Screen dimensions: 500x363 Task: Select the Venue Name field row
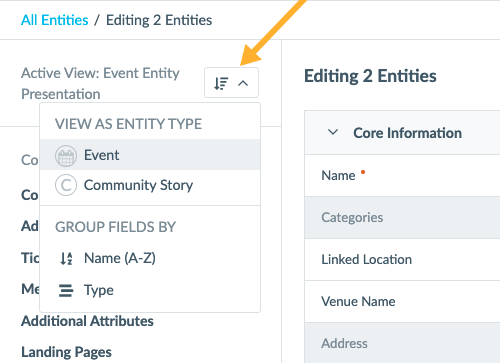click(x=402, y=302)
